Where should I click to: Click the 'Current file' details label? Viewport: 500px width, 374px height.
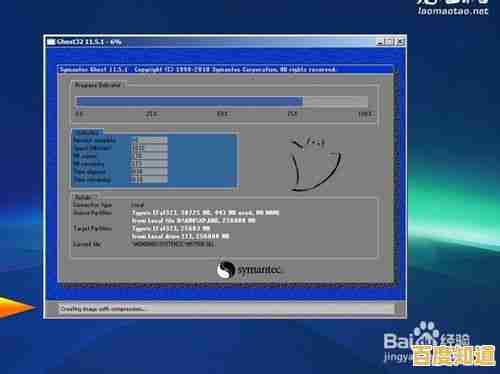coord(87,244)
